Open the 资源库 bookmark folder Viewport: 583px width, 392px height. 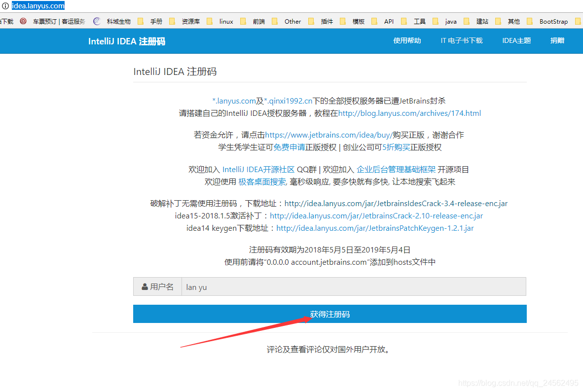184,22
